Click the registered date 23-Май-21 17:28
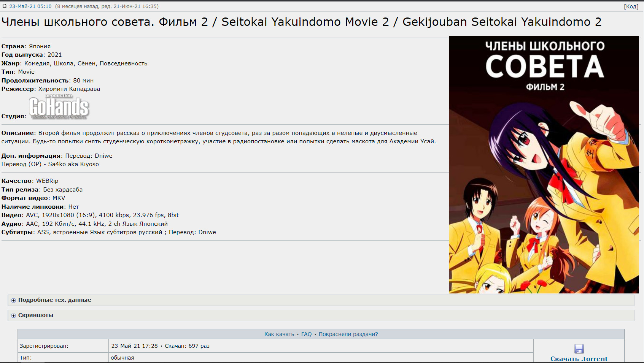This screenshot has width=644, height=363. point(134,346)
